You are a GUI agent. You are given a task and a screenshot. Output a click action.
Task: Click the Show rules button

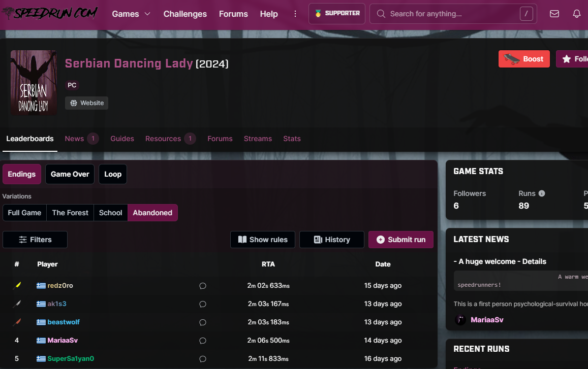coord(263,240)
